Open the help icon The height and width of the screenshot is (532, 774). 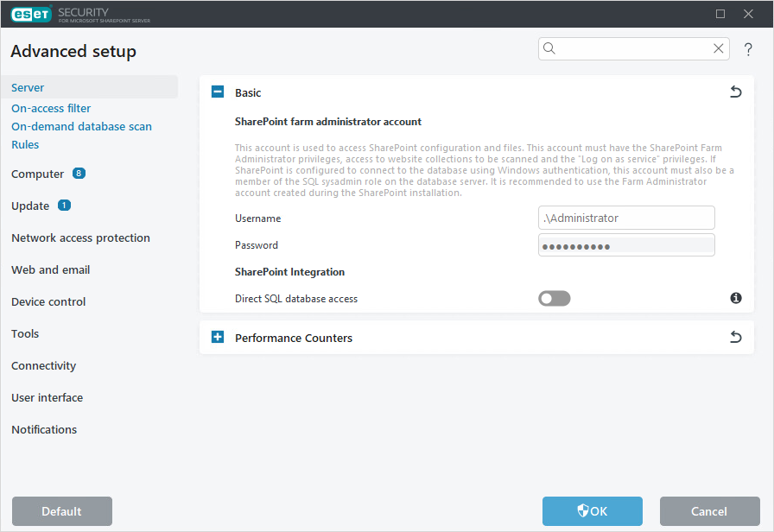pyautogui.click(x=748, y=49)
